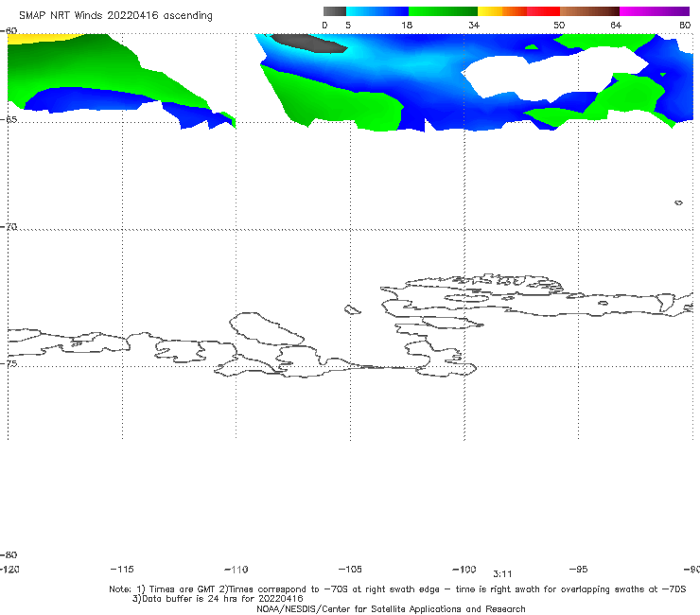Click the color bar label '64'
The image size is (700, 615).
click(616, 25)
